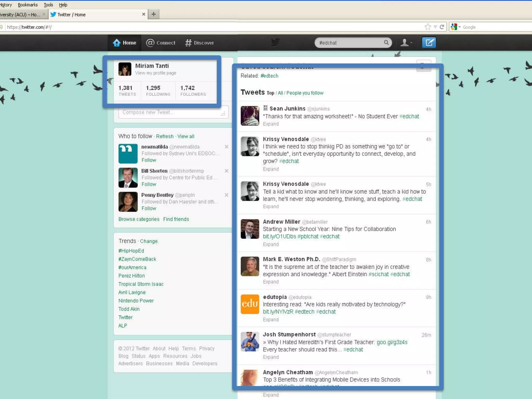
Task: Expand Sean Junkins' tweet
Action: [x=271, y=124]
